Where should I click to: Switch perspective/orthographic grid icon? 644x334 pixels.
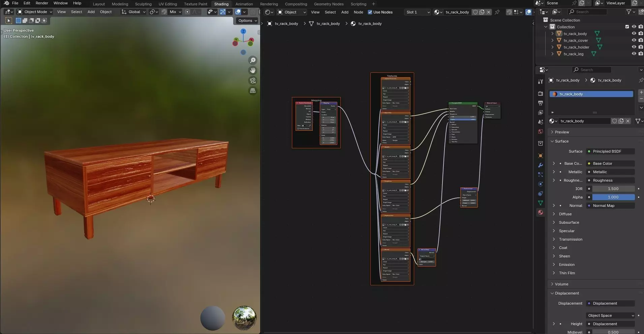click(252, 91)
